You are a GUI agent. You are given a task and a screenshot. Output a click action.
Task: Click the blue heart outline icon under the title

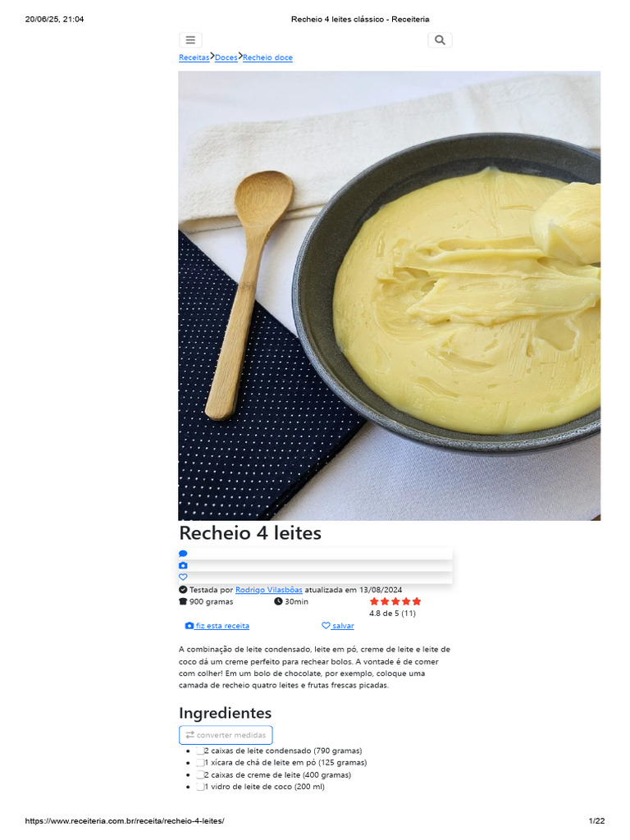pos(183,577)
